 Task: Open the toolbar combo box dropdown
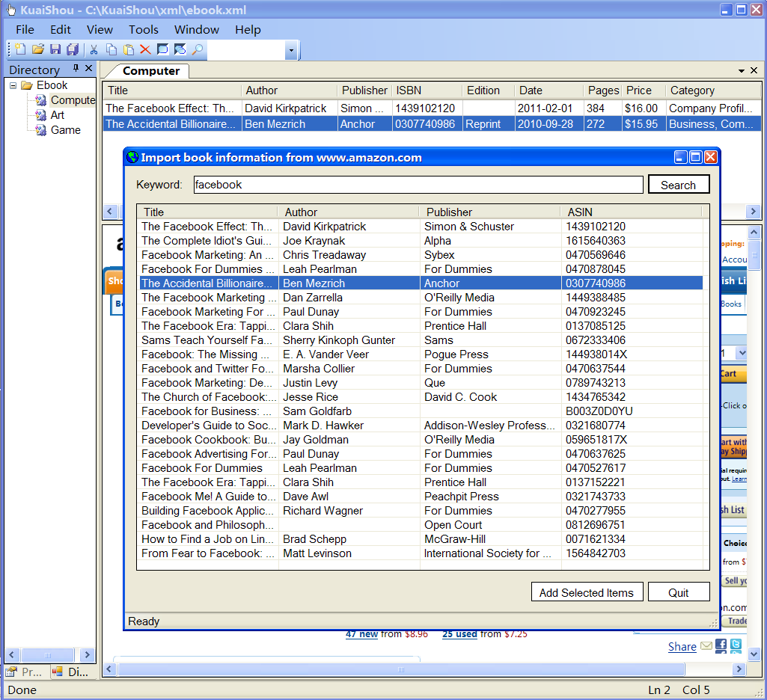pos(291,51)
